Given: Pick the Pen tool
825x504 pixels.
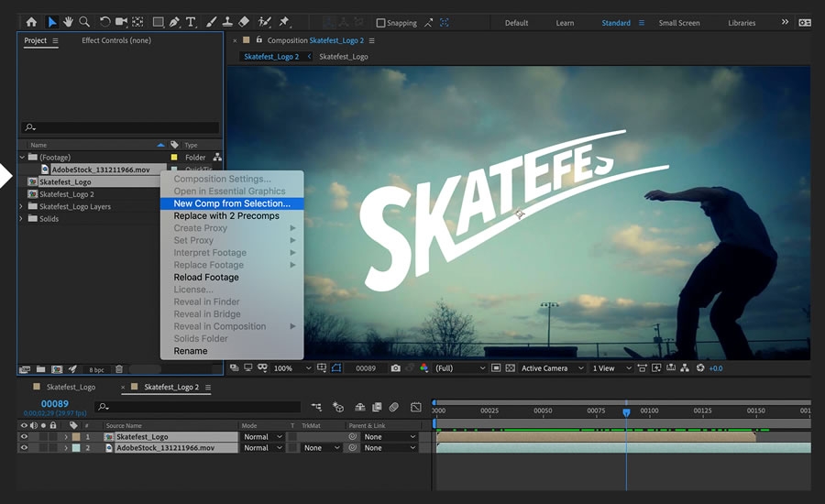Looking at the screenshot, I should pos(173,22).
